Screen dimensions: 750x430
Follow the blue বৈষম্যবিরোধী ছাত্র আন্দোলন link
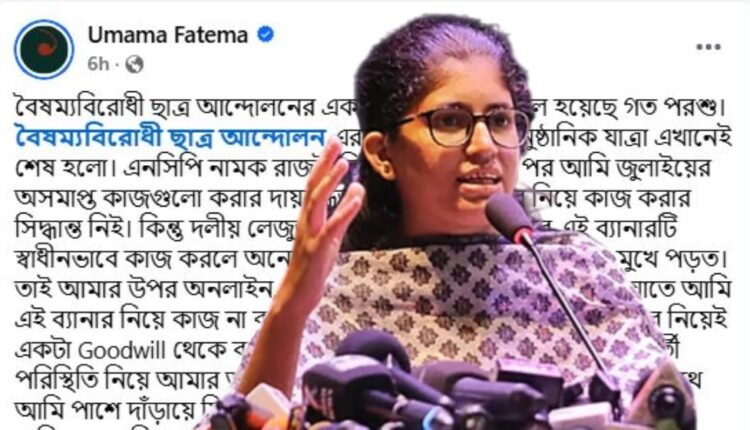(170, 138)
